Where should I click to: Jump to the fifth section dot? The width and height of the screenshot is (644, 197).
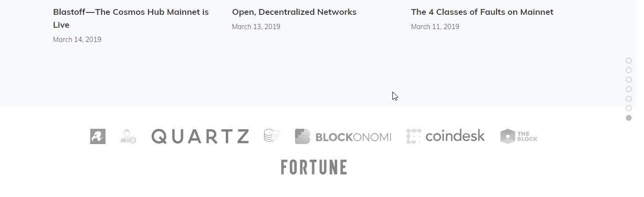[x=629, y=99]
